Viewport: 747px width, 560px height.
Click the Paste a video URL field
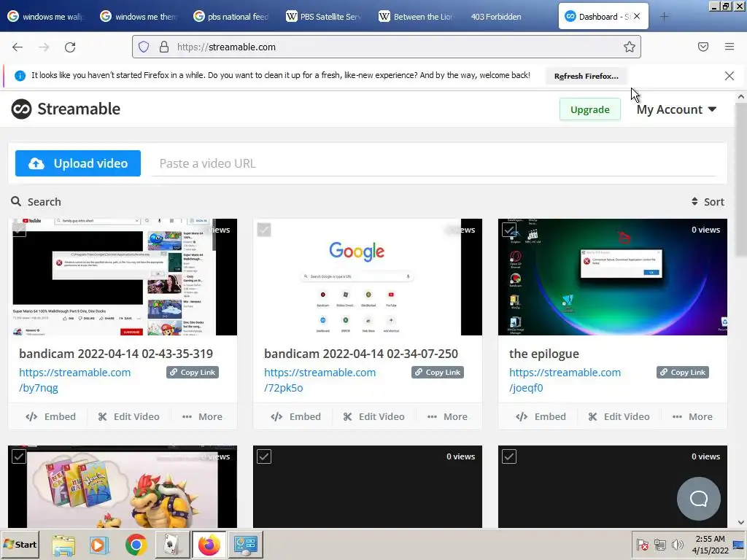(433, 164)
